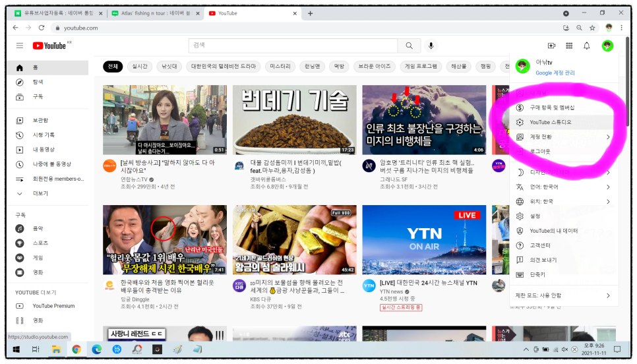Open YouTube의 내 데이터 menu item
Screen dimensions: 637x364
tap(564, 231)
